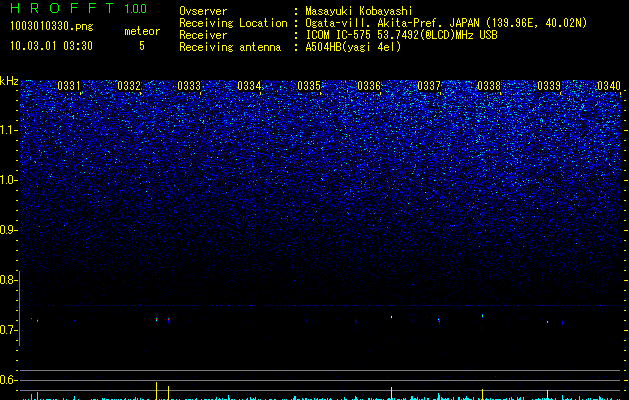The height and width of the screenshot is (400, 629).
Task: Click the 0336 time marker
Action: click(x=369, y=86)
